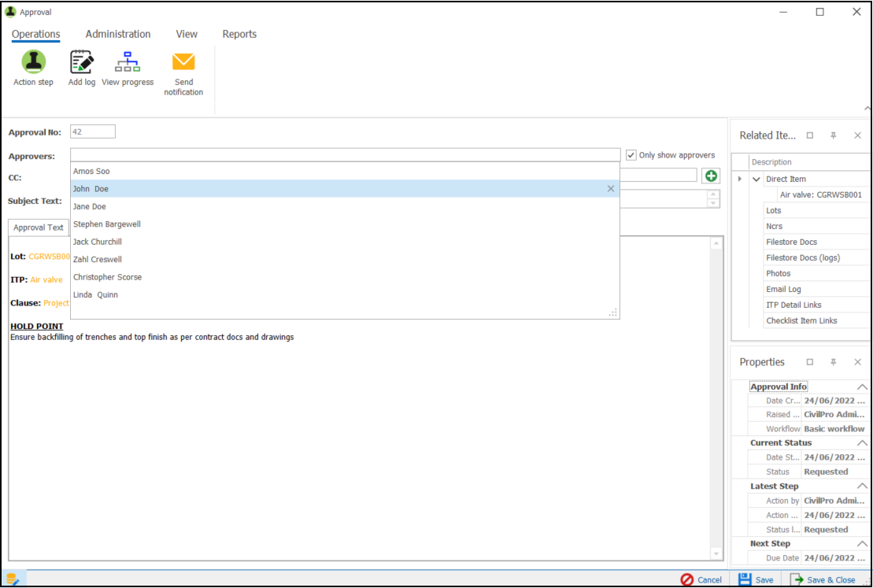Close the Properties panel
Viewport: 873px width, 588px height.
pyautogui.click(x=857, y=362)
